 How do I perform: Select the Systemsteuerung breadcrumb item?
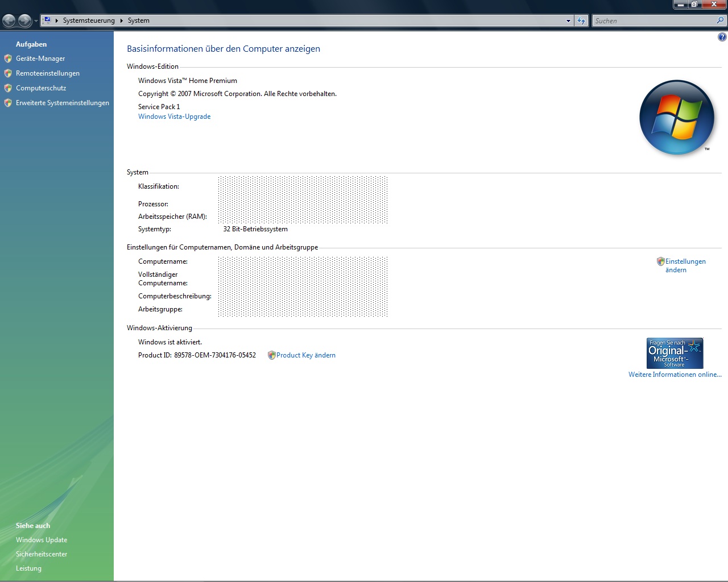click(89, 20)
